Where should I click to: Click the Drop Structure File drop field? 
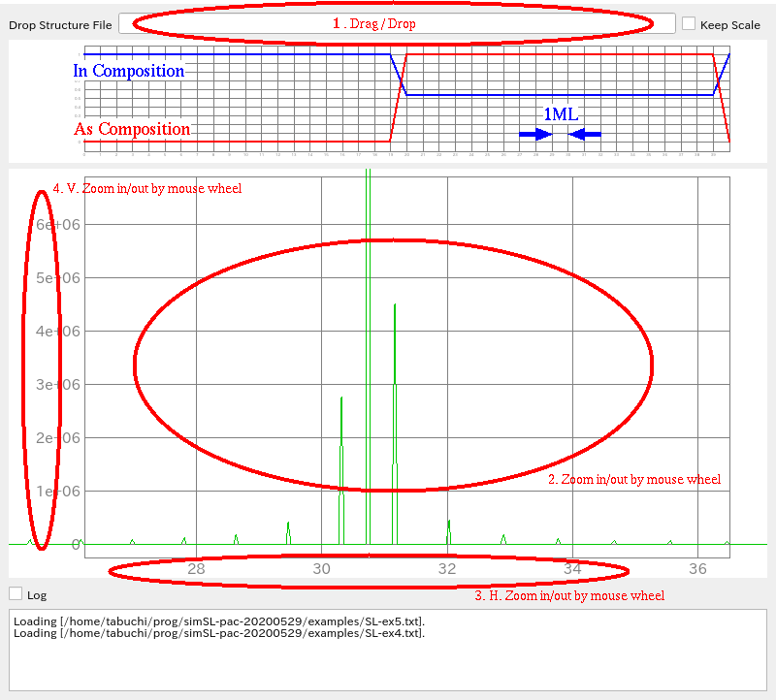click(396, 24)
